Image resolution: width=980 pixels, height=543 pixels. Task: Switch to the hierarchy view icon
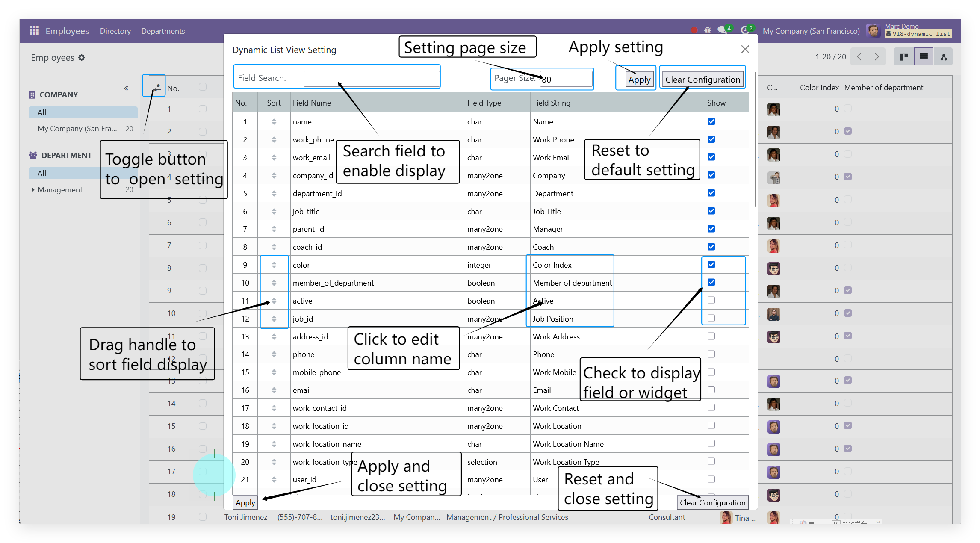(x=943, y=57)
